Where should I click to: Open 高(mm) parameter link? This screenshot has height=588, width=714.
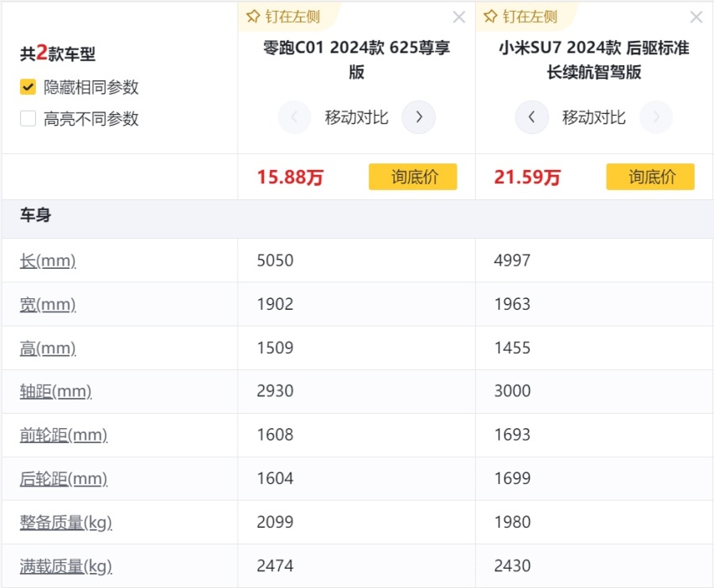pos(48,348)
